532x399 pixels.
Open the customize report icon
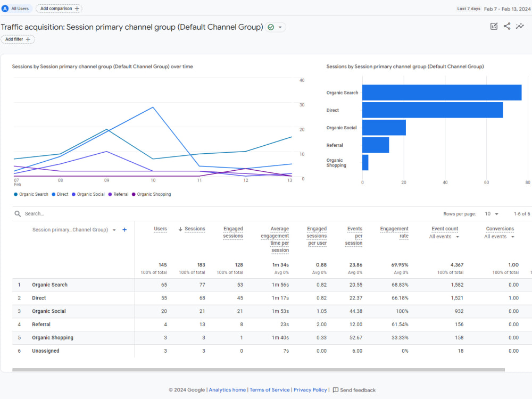(x=494, y=26)
